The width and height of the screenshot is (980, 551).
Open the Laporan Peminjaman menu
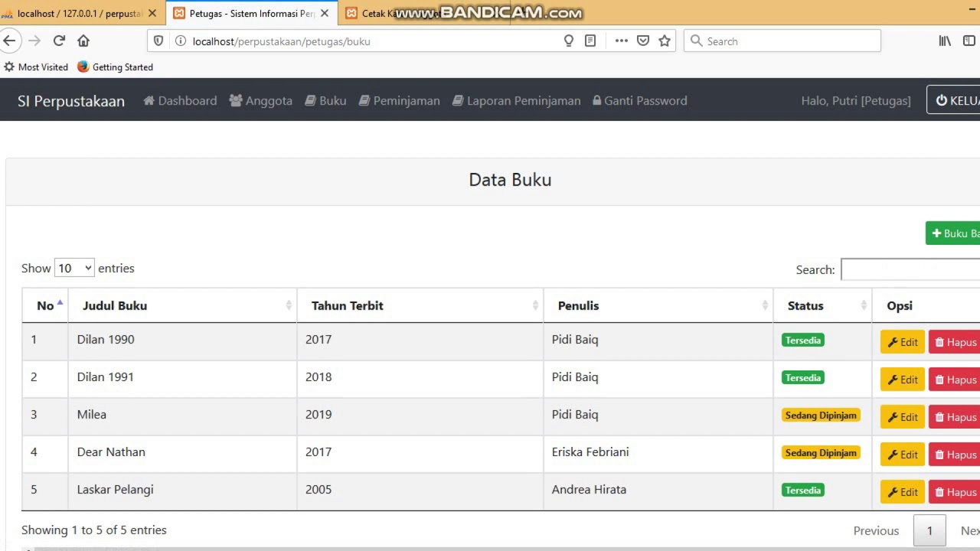[516, 101]
